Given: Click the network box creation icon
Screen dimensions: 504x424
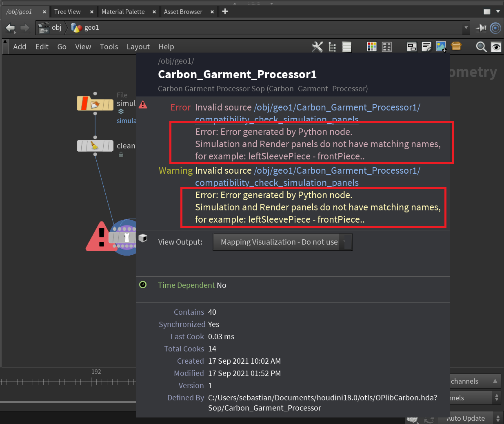Looking at the screenshot, I should [x=412, y=47].
